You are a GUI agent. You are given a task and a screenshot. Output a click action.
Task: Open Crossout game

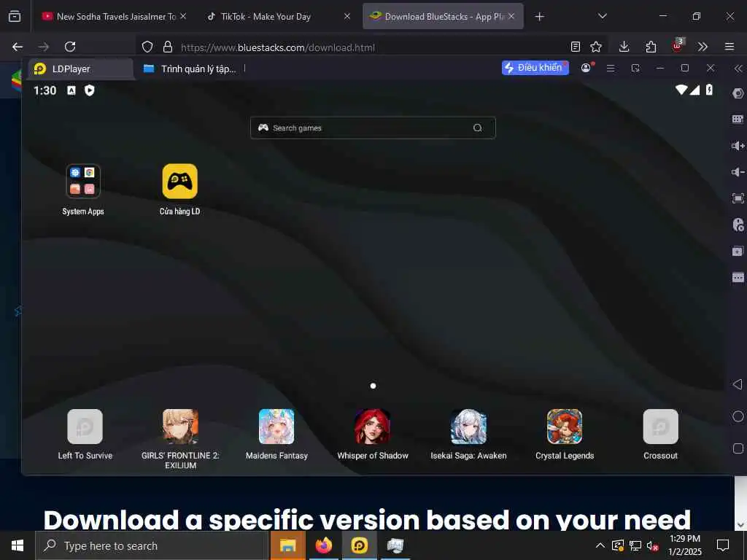[x=660, y=427]
